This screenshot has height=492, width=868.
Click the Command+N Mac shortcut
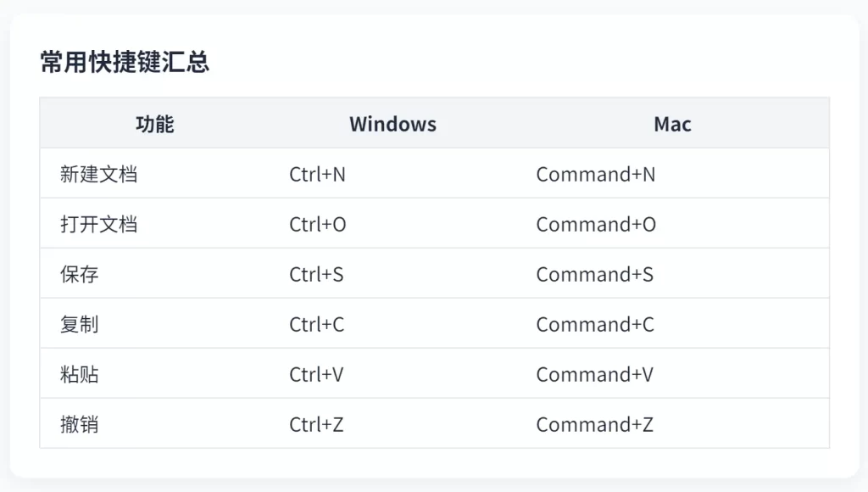pos(596,175)
